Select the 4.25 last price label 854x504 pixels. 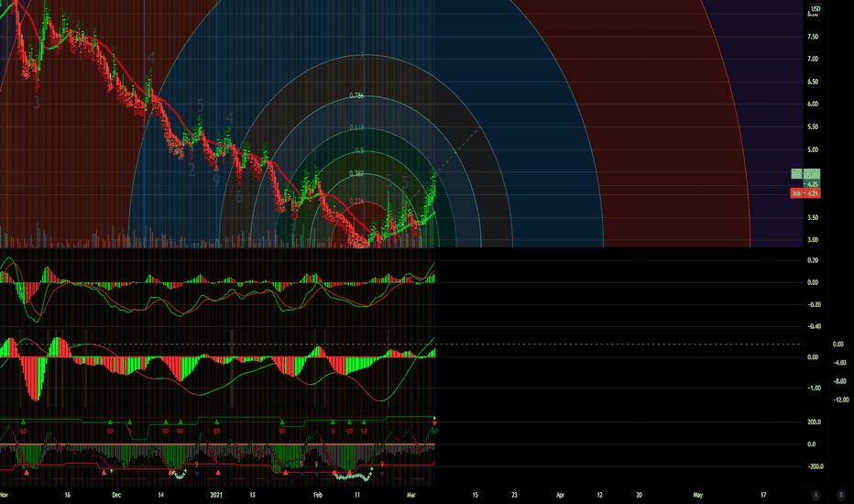point(812,184)
